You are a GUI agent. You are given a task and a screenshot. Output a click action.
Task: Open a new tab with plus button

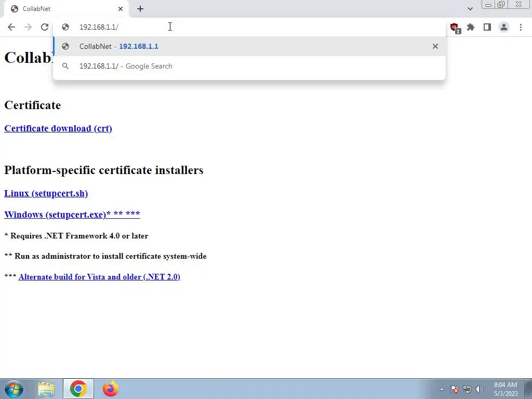click(140, 9)
